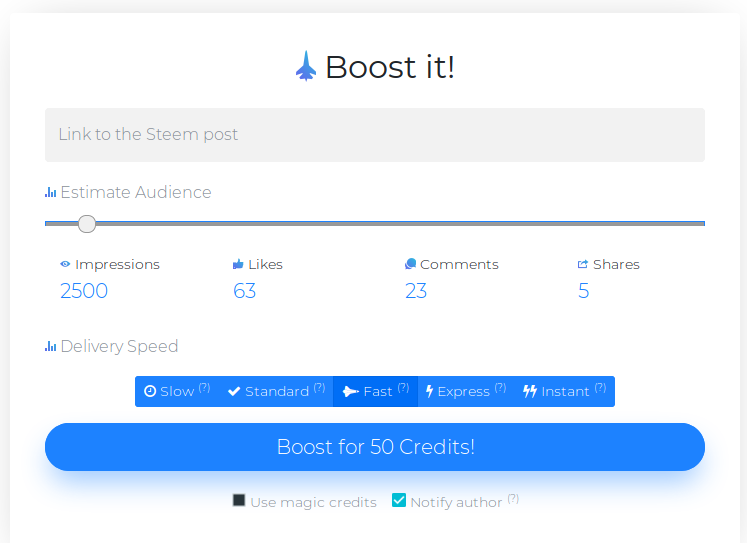This screenshot has width=747, height=543.
Task: Select the Slow delivery speed option
Action: coord(177,392)
